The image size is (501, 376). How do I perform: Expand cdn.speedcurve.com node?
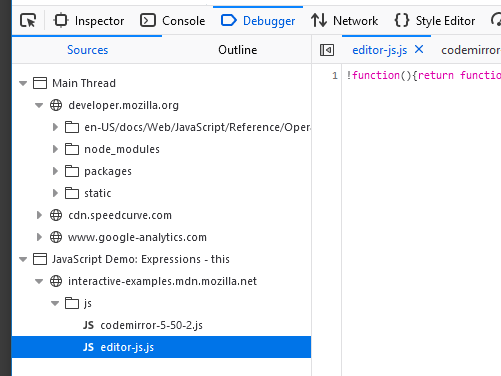(x=39, y=215)
